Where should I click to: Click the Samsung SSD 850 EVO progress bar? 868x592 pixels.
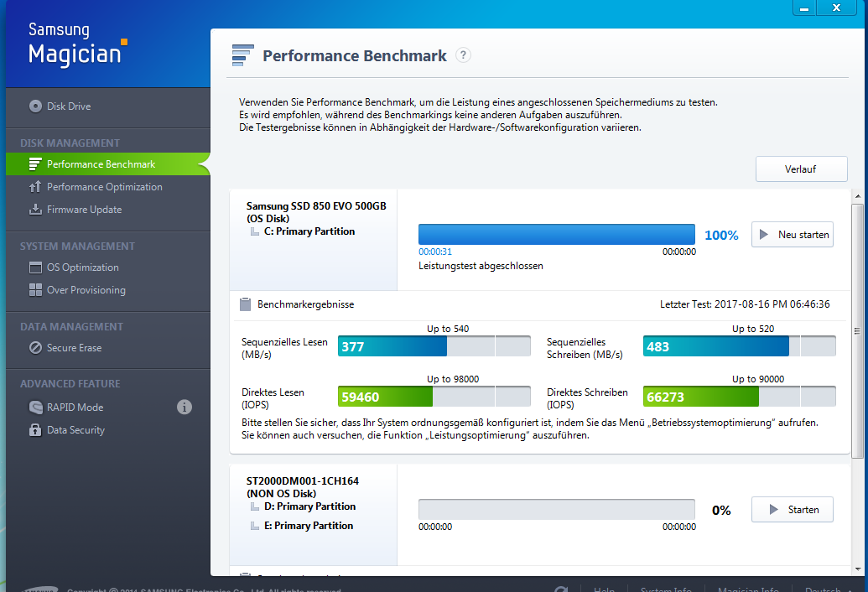point(556,235)
